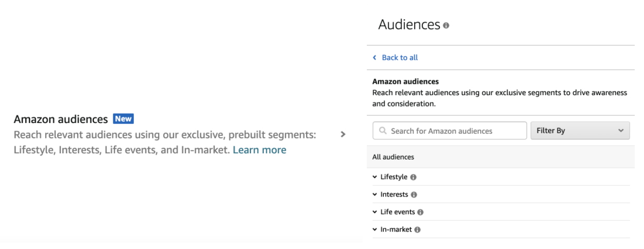Click the info icon next to In-market
The image size is (644, 249).
pos(417,230)
